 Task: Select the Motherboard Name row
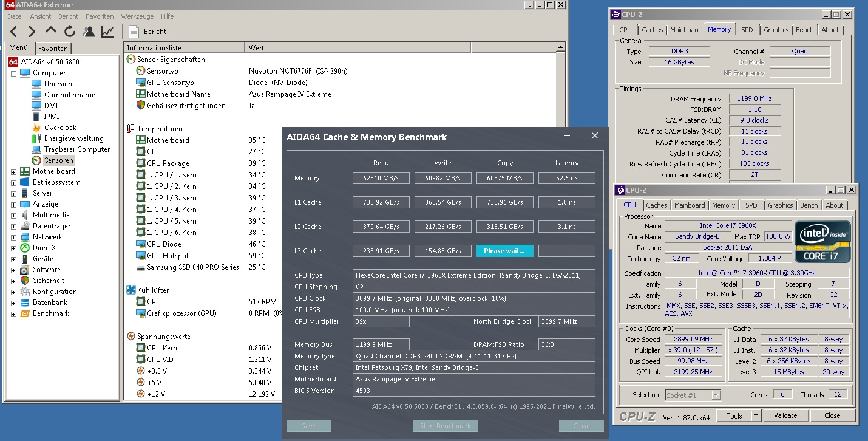click(x=340, y=94)
